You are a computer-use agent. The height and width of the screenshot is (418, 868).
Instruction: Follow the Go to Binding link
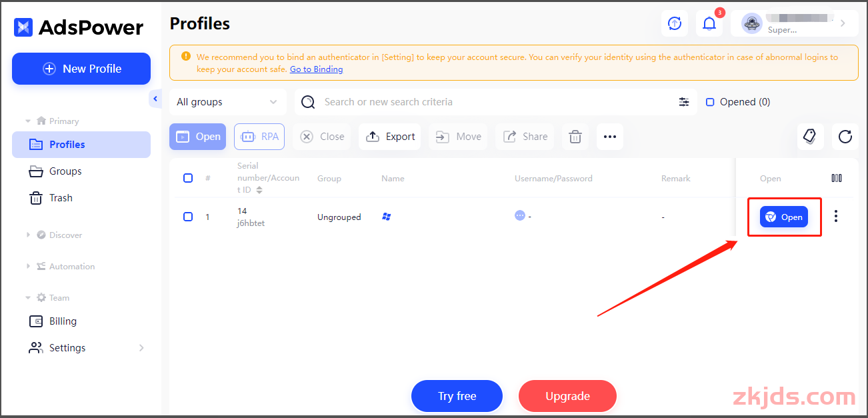tap(316, 69)
